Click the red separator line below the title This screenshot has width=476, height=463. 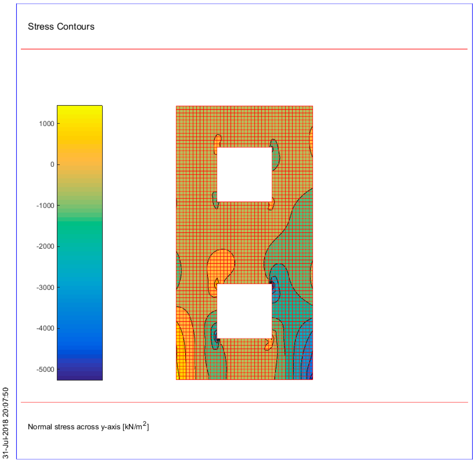(x=244, y=49)
